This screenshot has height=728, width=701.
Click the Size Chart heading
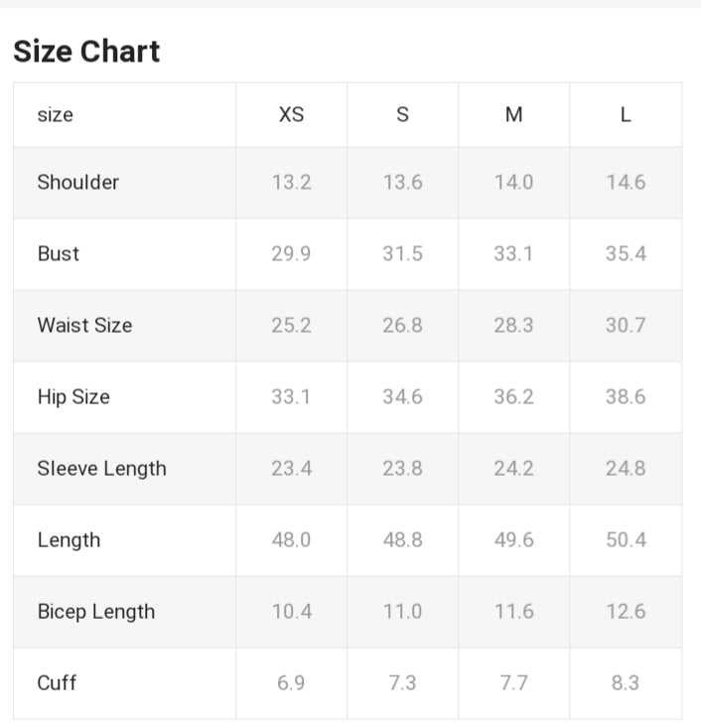point(86,52)
